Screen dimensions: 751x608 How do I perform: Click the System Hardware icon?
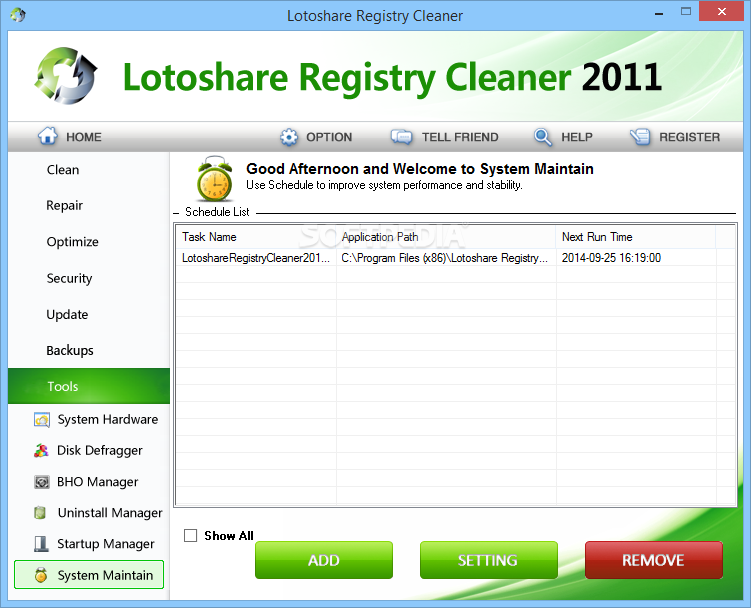click(x=42, y=420)
